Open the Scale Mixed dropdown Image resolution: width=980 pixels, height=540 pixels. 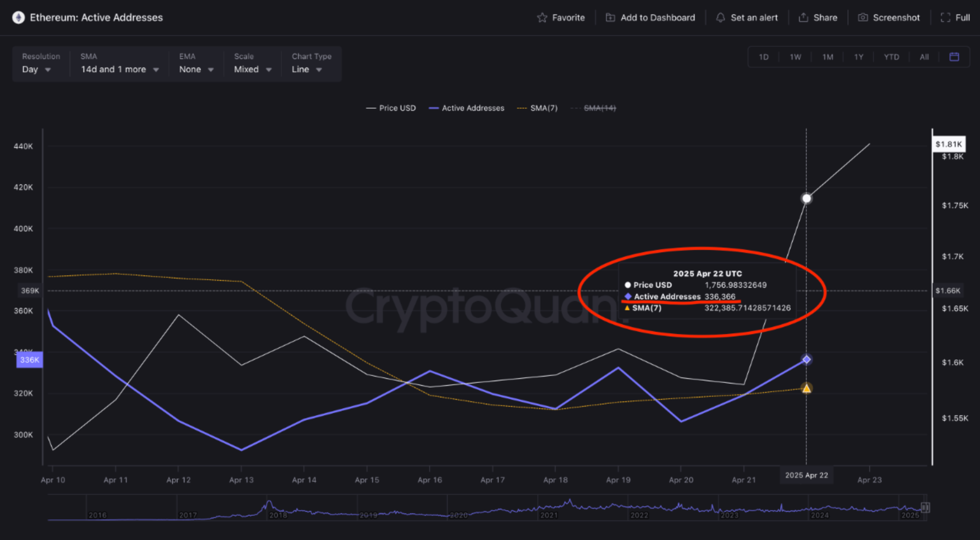tap(252, 70)
